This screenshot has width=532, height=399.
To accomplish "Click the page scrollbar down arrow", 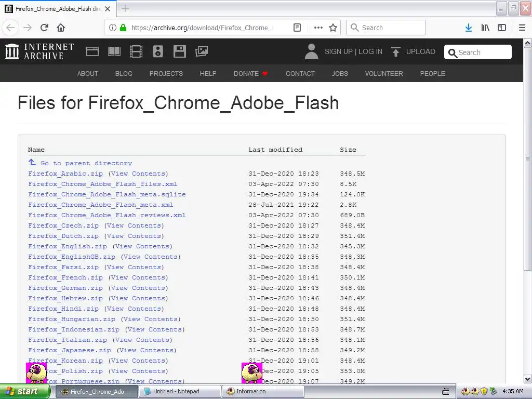I will [x=528, y=379].
